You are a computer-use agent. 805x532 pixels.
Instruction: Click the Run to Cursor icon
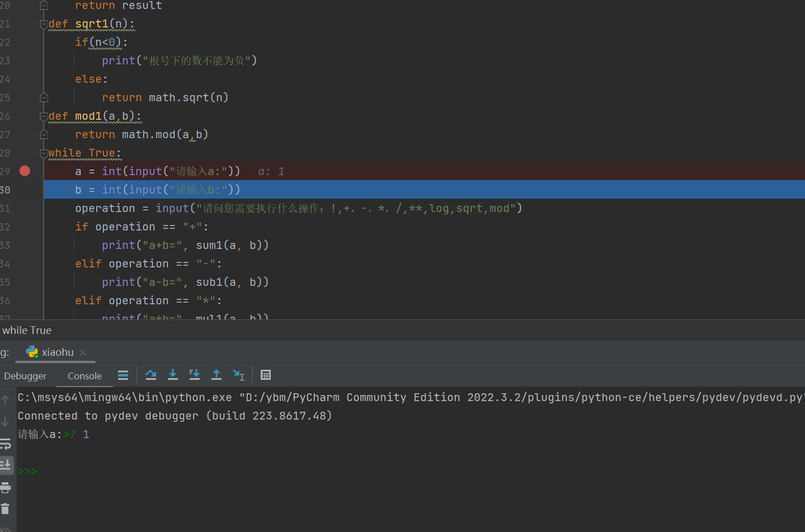(x=239, y=375)
